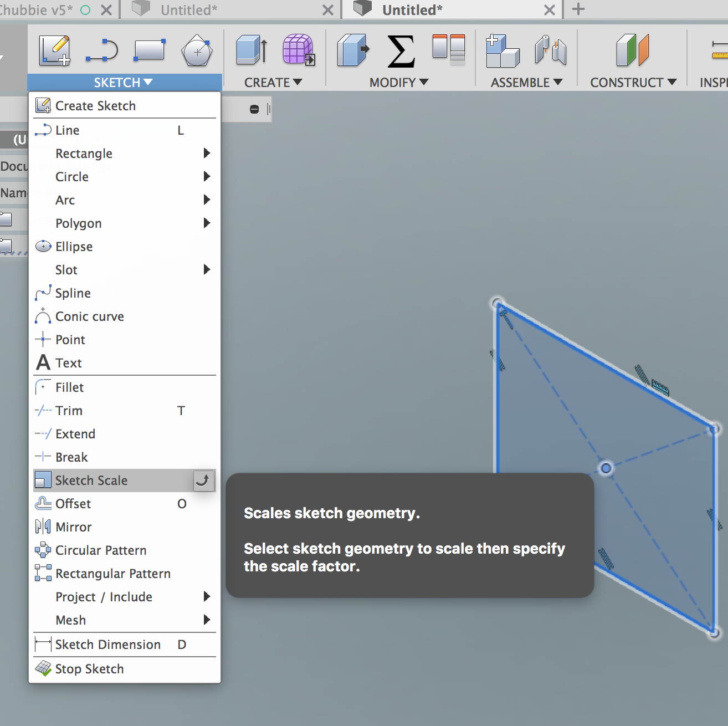Open the MODIFY dropdown menu
728x726 pixels.
(x=399, y=83)
